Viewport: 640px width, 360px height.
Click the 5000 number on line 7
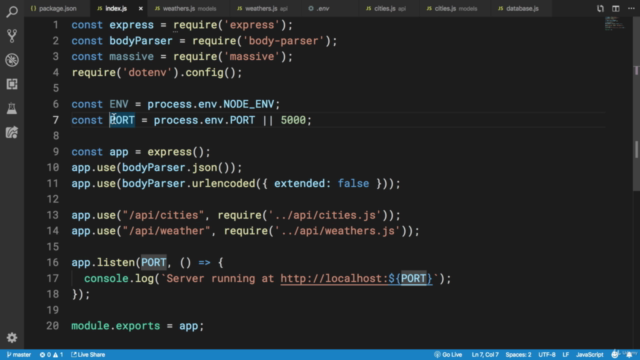pyautogui.click(x=293, y=120)
